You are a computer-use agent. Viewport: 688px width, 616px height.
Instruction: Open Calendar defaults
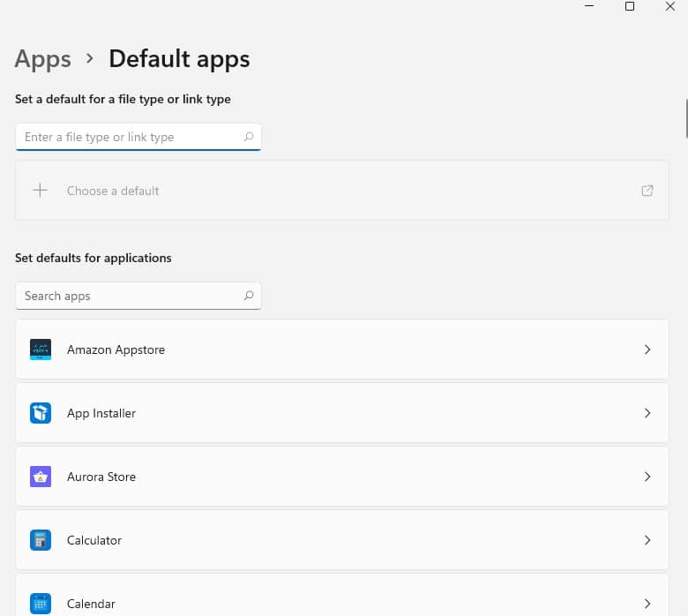tap(342, 596)
